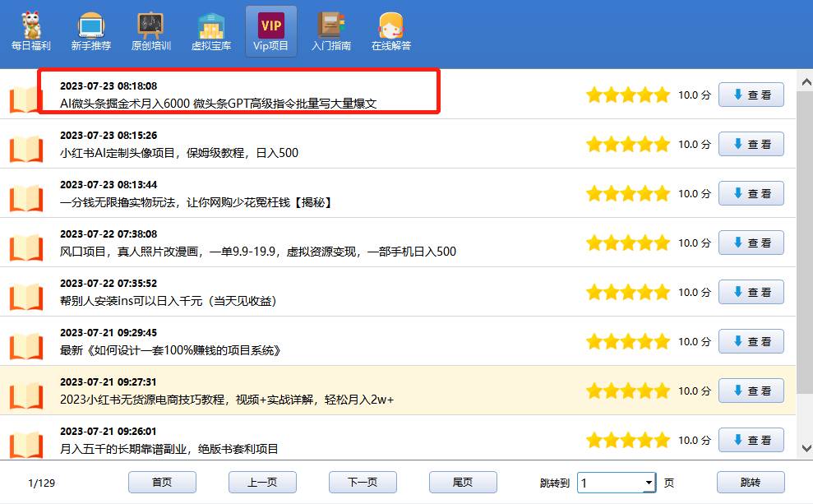Open title 一分钱无限撸实物玩法
813x504 pixels.
tap(196, 202)
